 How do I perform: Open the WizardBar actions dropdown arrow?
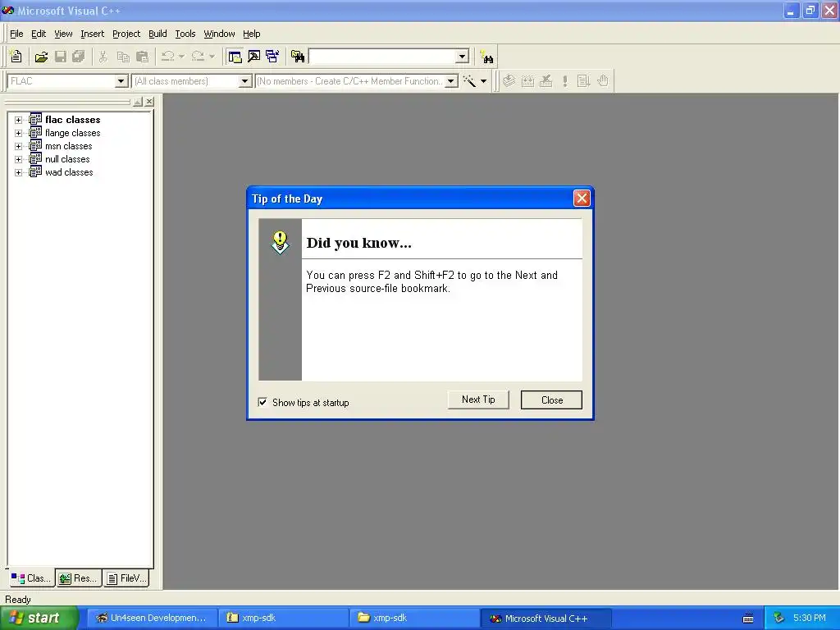(483, 81)
